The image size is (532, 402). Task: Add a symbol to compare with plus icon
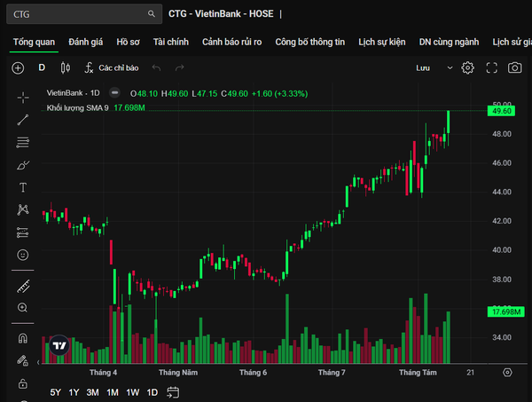tap(18, 68)
